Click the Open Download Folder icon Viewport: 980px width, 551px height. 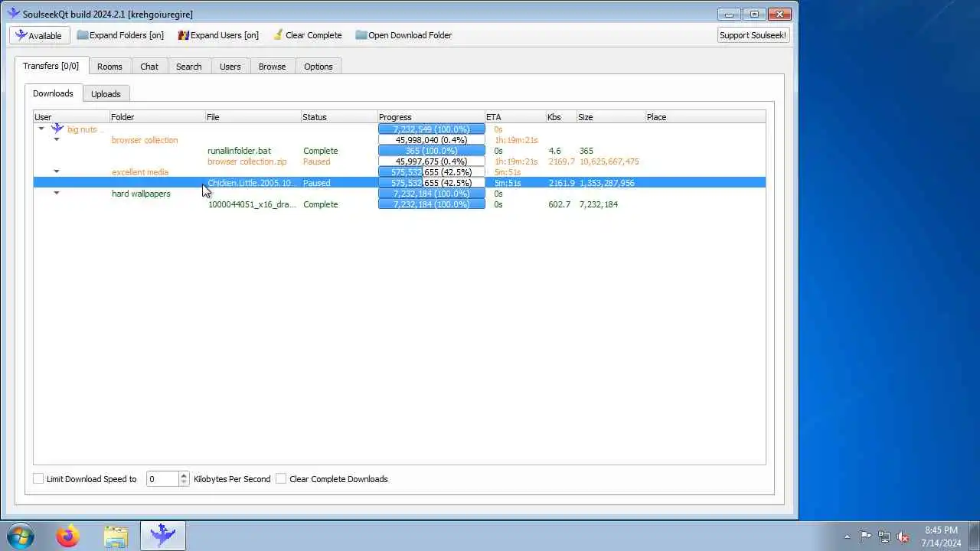pos(361,35)
